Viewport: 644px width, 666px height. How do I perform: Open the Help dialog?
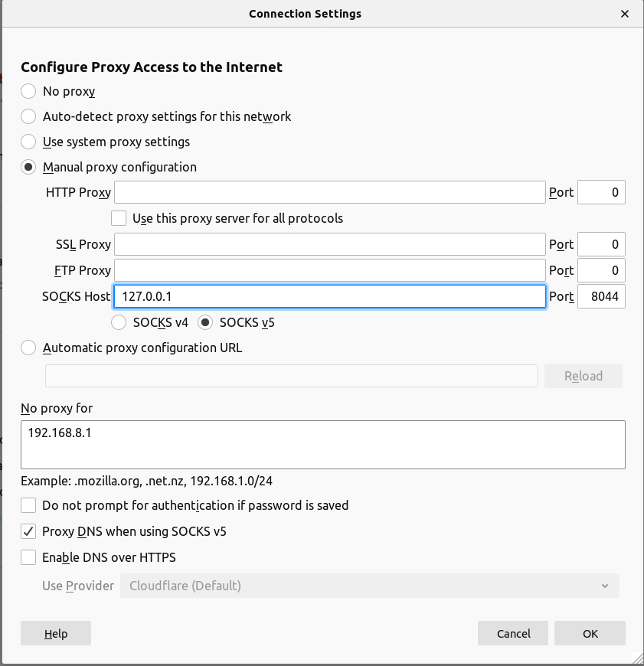pos(55,633)
